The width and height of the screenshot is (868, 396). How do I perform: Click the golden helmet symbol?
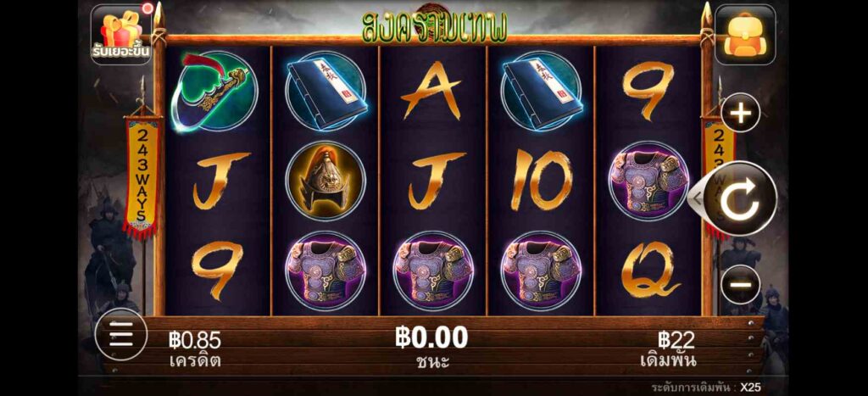coord(325,181)
